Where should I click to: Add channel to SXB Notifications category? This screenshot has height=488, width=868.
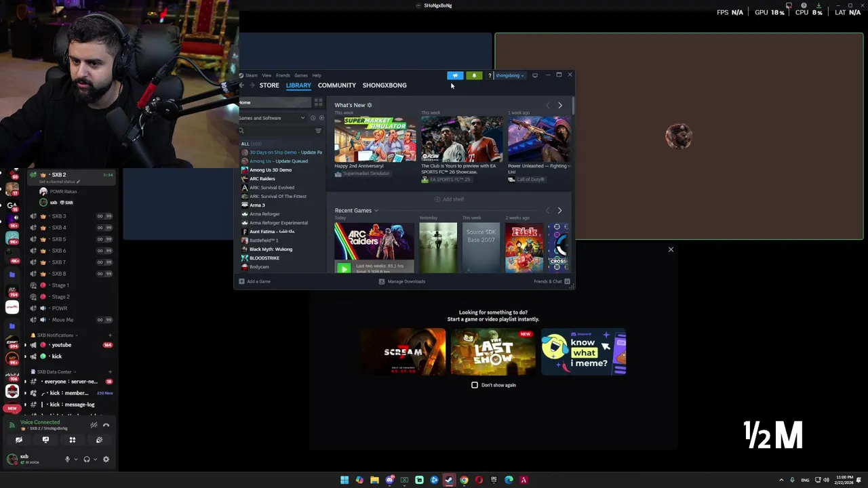[x=110, y=335]
